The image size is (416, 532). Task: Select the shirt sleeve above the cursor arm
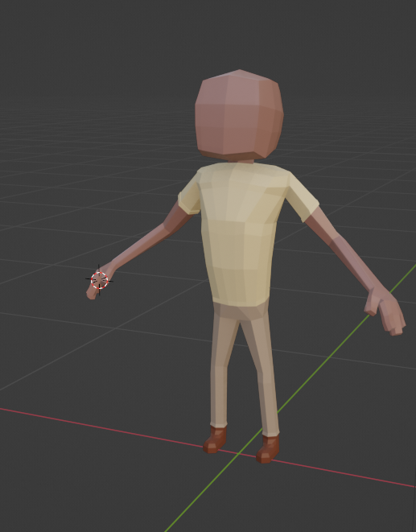[189, 196]
